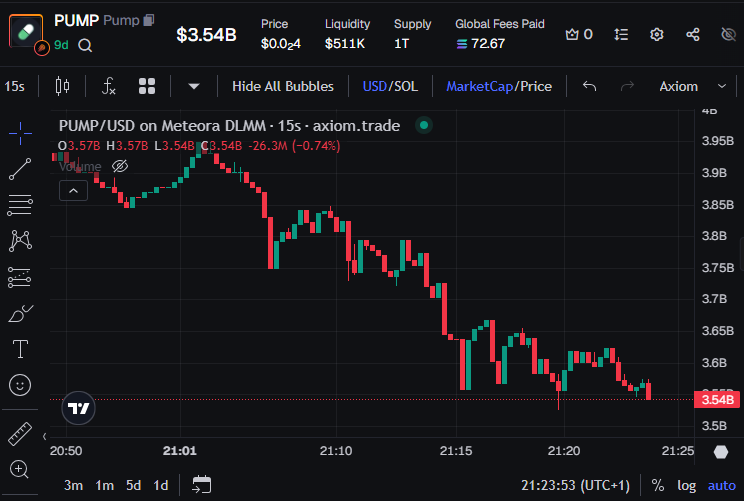Image resolution: width=744 pixels, height=501 pixels.
Task: Toggle Volume indicator visibility eye
Action: click(120, 166)
